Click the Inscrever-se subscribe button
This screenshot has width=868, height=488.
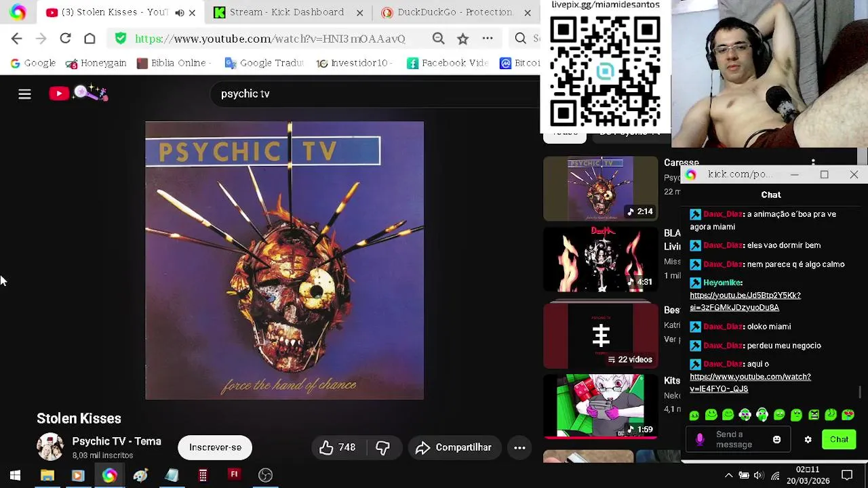click(x=215, y=447)
